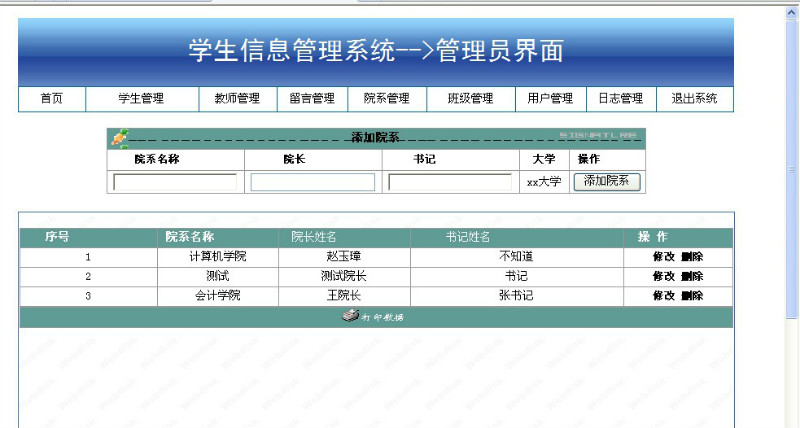
Task: Click 修改 for 计算机学院 row
Action: (664, 257)
